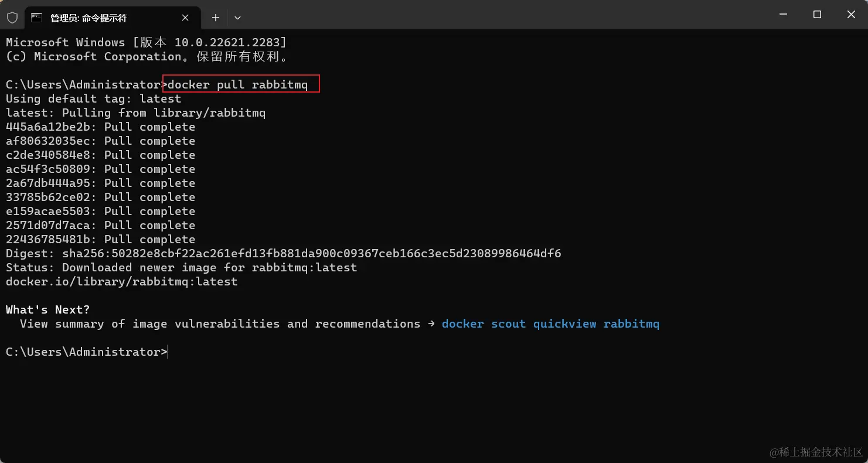Click the Digest sha256 hash line
Screen dimensions: 868x463
pos(284,253)
